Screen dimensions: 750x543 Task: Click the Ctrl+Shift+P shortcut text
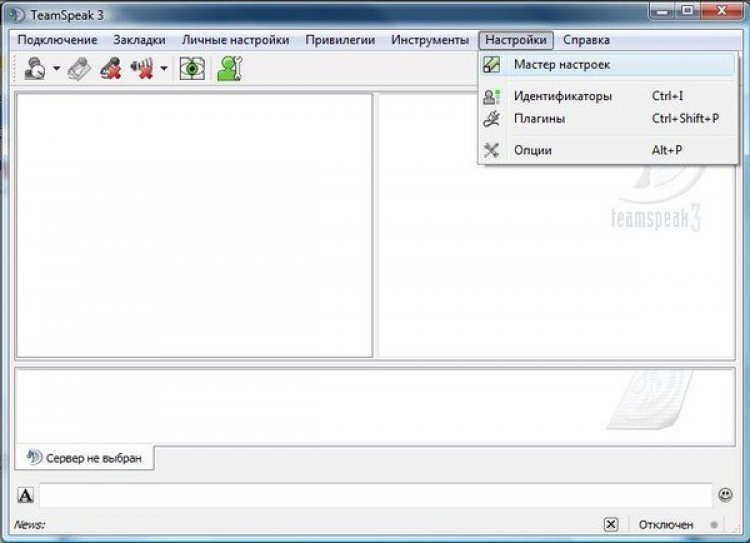(685, 118)
